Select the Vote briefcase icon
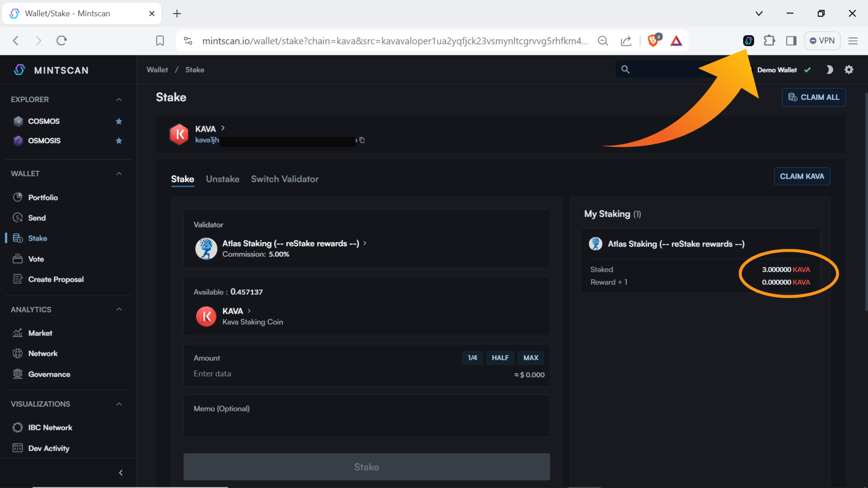This screenshot has height=488, width=868. 18,259
